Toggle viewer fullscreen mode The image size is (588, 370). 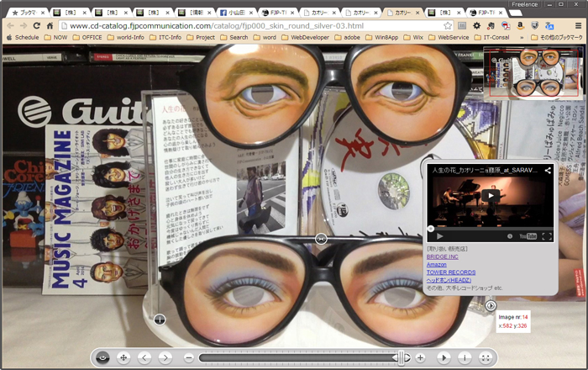[x=486, y=358]
